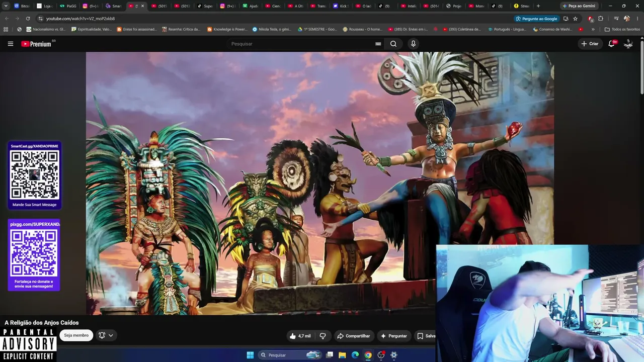Screen dimensions: 644x362
Task: Open the Rousseau - O home... bookmark
Action: [x=362, y=29]
